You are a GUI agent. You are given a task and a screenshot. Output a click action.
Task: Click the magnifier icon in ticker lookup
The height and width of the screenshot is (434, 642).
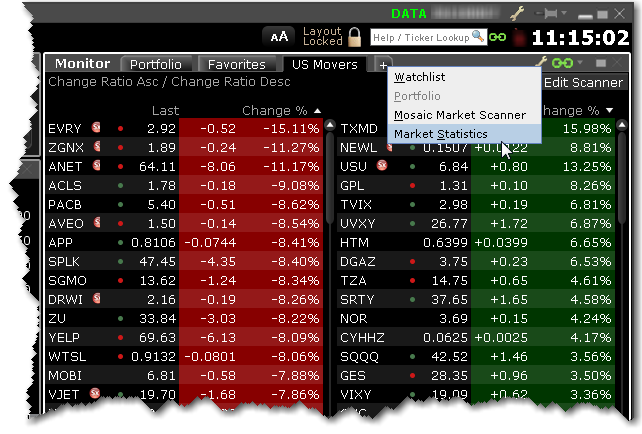[478, 37]
